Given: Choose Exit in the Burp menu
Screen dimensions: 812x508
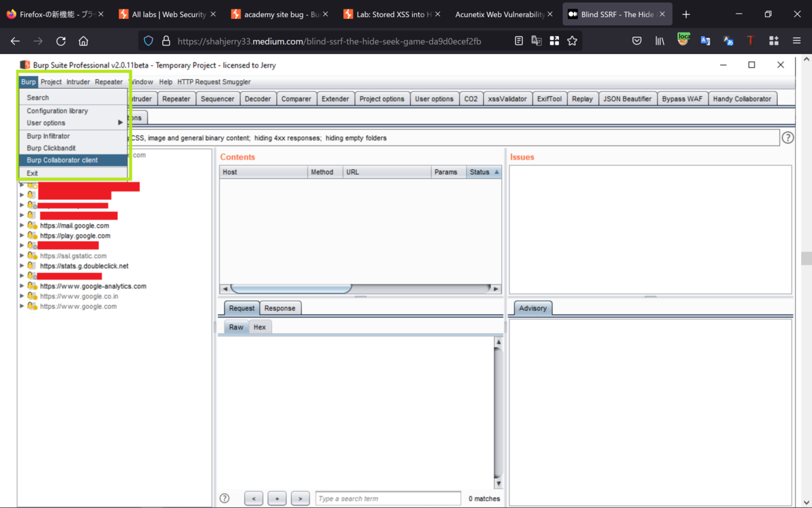Looking at the screenshot, I should [73, 173].
